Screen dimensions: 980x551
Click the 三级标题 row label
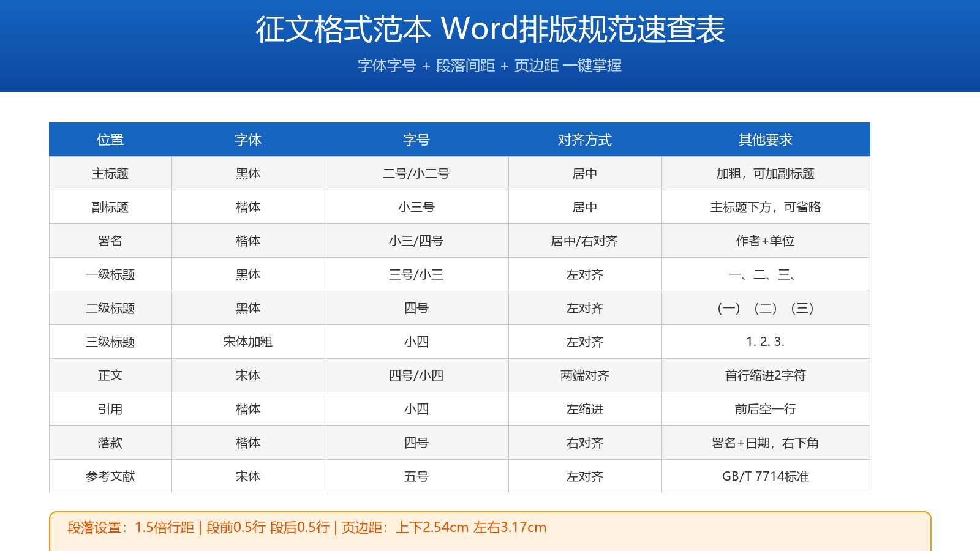point(110,342)
